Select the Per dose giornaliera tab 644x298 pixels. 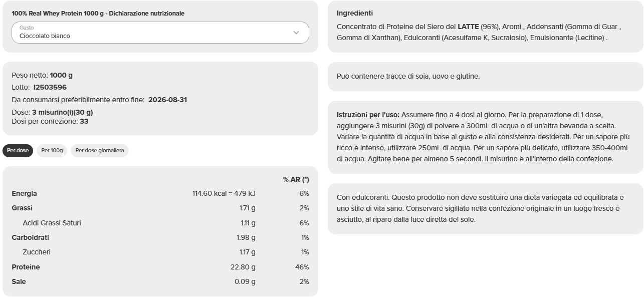pos(99,150)
